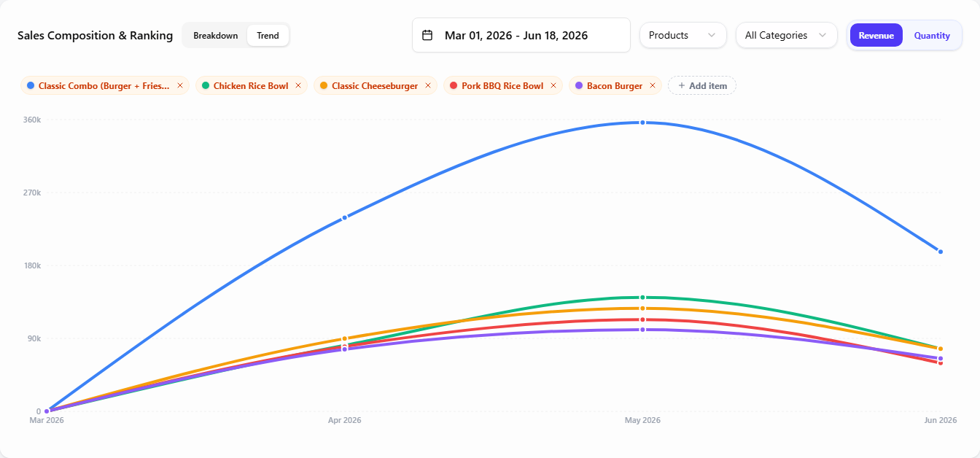Image resolution: width=980 pixels, height=458 pixels.
Task: Click the red line's May 2026 data point
Action: point(642,320)
